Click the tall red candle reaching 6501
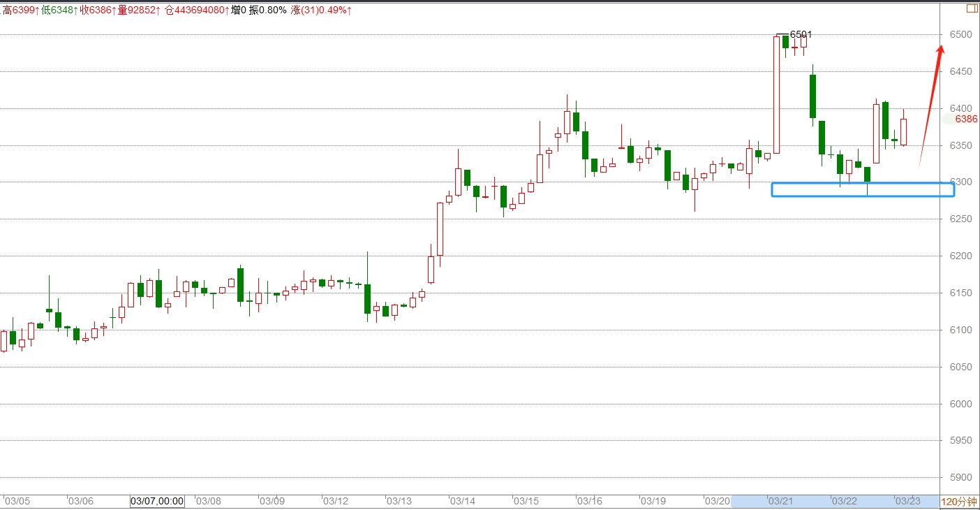This screenshot has height=510, width=980. click(776, 94)
